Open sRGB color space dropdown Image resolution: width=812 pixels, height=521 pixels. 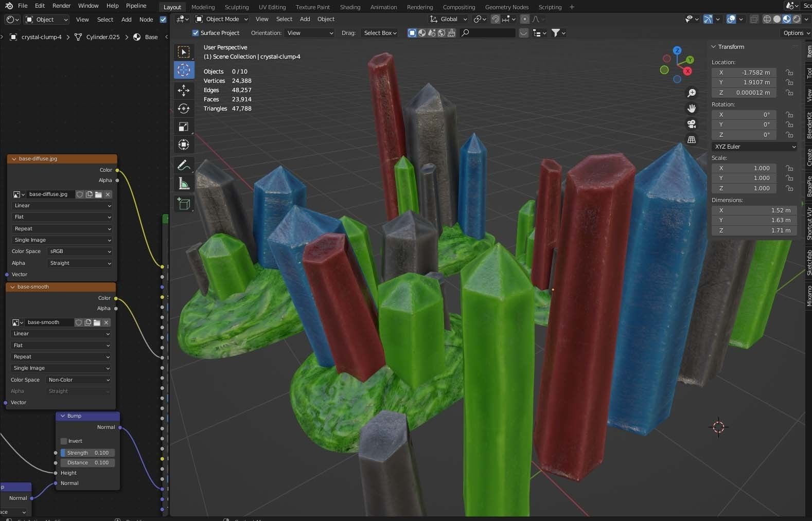coord(80,251)
